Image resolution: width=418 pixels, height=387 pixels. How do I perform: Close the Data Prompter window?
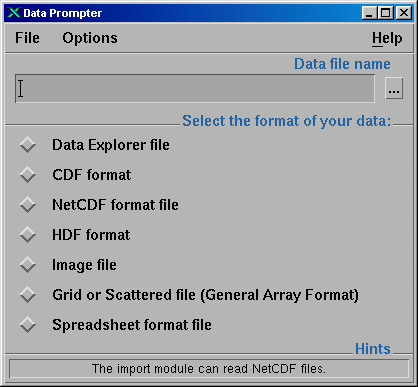click(x=404, y=13)
